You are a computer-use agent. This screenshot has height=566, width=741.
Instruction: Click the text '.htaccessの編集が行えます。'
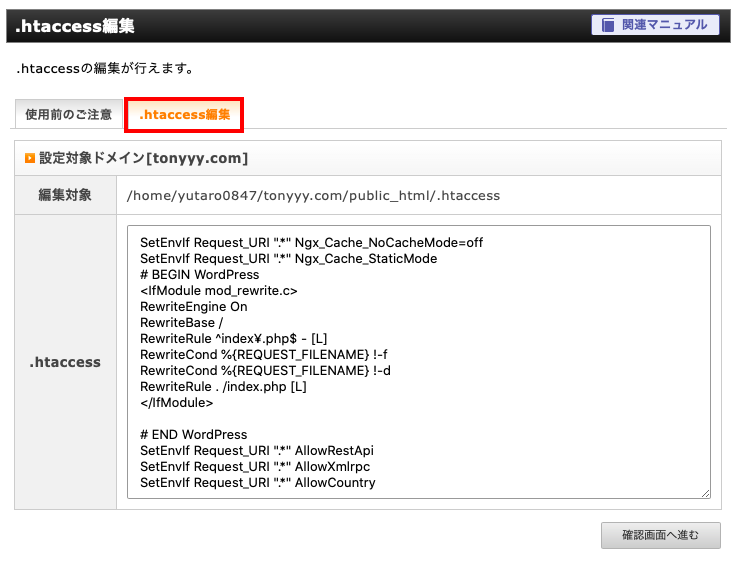[x=105, y=69]
